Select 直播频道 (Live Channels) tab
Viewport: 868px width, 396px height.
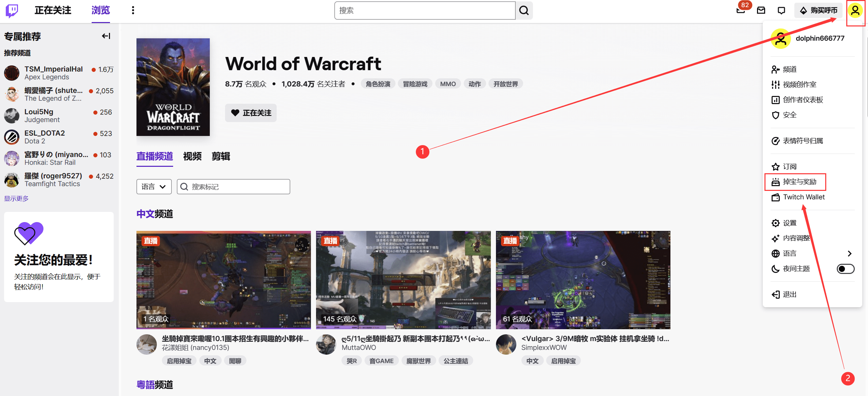pyautogui.click(x=154, y=156)
